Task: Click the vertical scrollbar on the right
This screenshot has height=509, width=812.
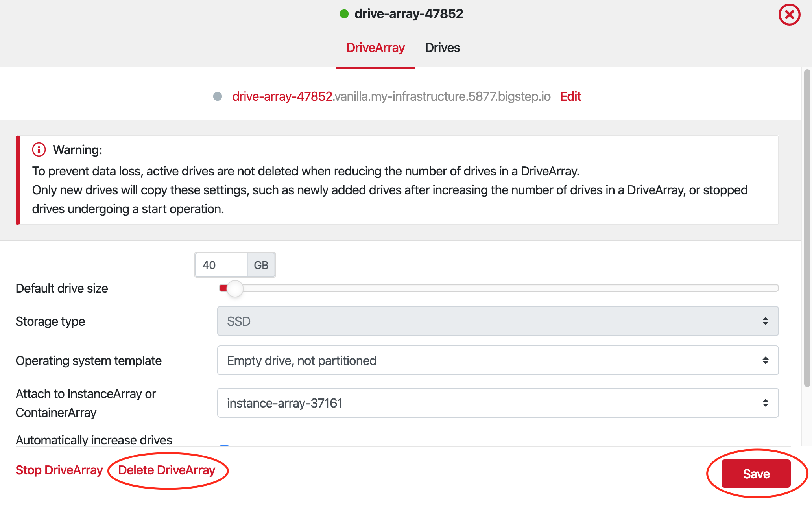Action: pos(806,228)
